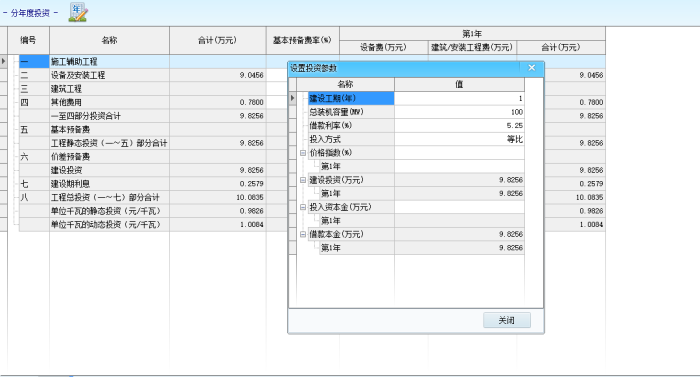This screenshot has width=700, height=377.
Task: Click the 第1年 group column header
Action: (x=472, y=34)
